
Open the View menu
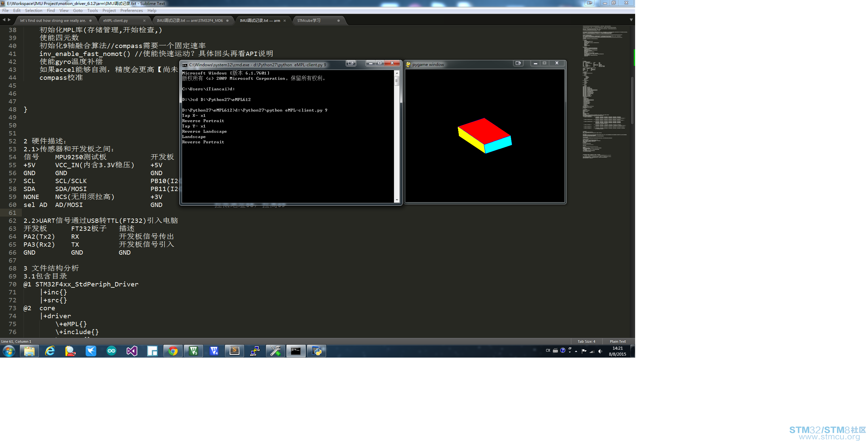pyautogui.click(x=64, y=11)
